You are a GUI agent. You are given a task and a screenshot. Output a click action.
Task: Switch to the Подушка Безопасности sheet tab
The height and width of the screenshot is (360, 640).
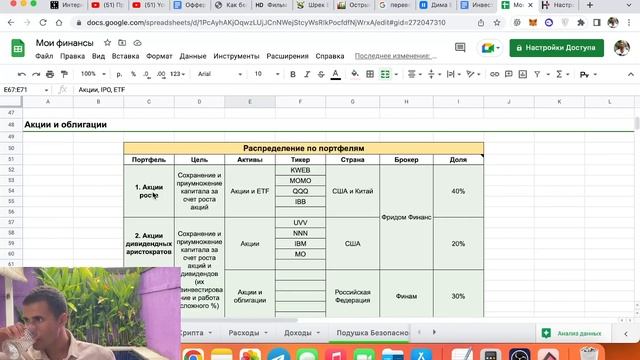tap(372, 333)
